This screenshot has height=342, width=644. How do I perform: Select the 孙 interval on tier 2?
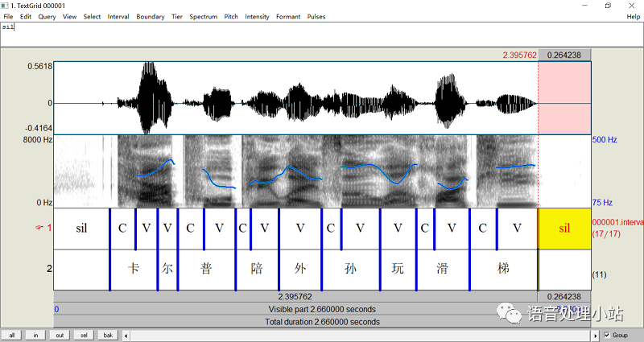pyautogui.click(x=350, y=270)
